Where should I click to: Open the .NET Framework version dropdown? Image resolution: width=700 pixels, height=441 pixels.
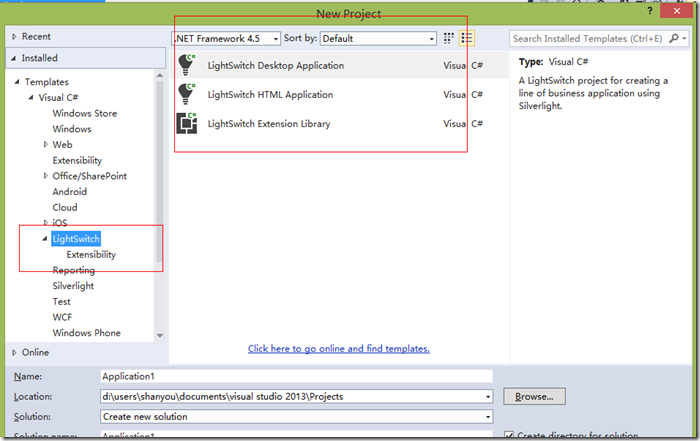(x=275, y=39)
